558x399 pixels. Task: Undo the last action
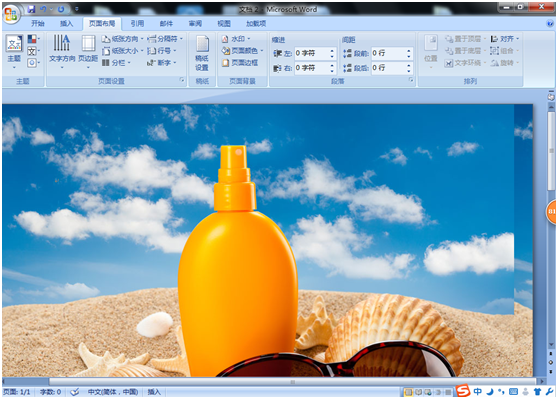click(x=43, y=9)
